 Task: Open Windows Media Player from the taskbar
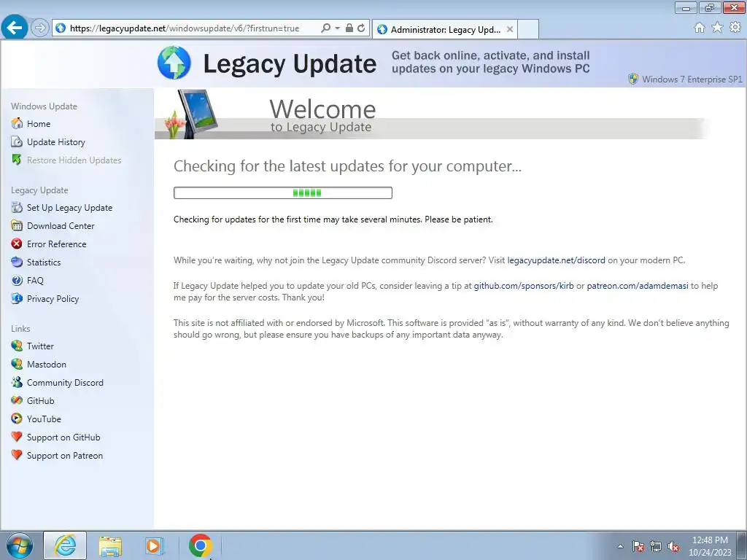tap(154, 545)
